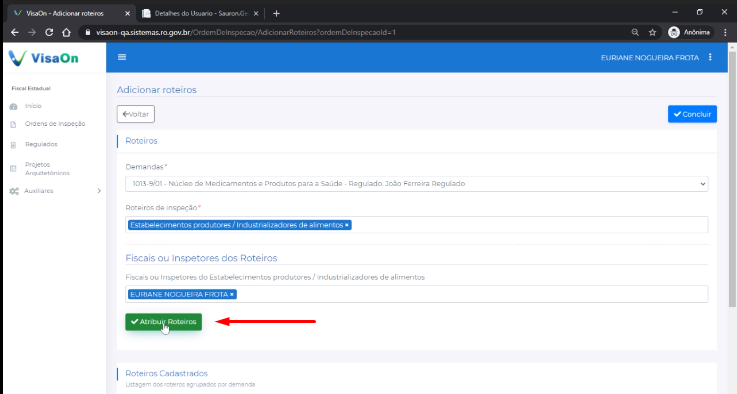Click the VisaOn logo
Viewport: 737px width, 394px height.
point(44,58)
